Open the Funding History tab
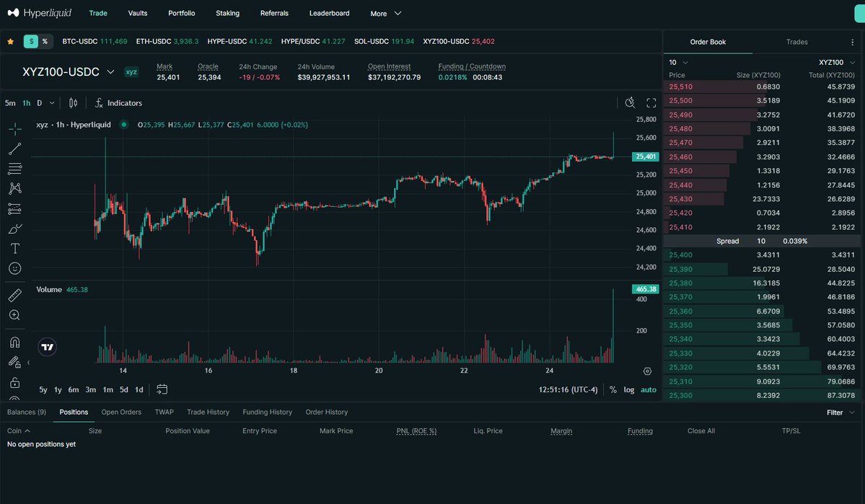Screen dimensions: 865x504 [x=267, y=412]
